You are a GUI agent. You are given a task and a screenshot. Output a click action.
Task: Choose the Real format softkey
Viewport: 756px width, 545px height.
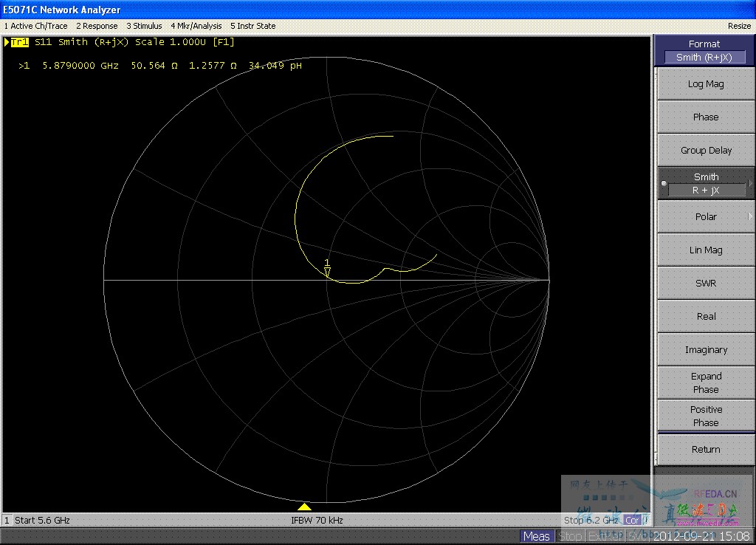pos(706,316)
